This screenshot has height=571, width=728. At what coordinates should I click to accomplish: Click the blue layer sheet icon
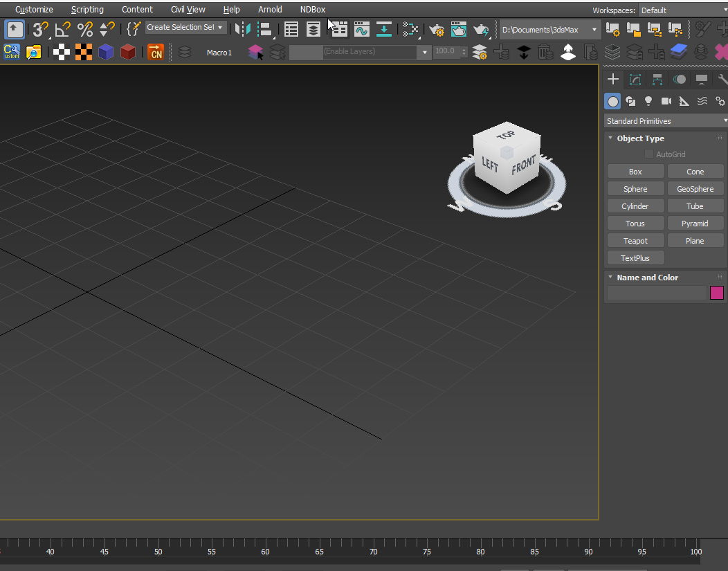(x=679, y=52)
